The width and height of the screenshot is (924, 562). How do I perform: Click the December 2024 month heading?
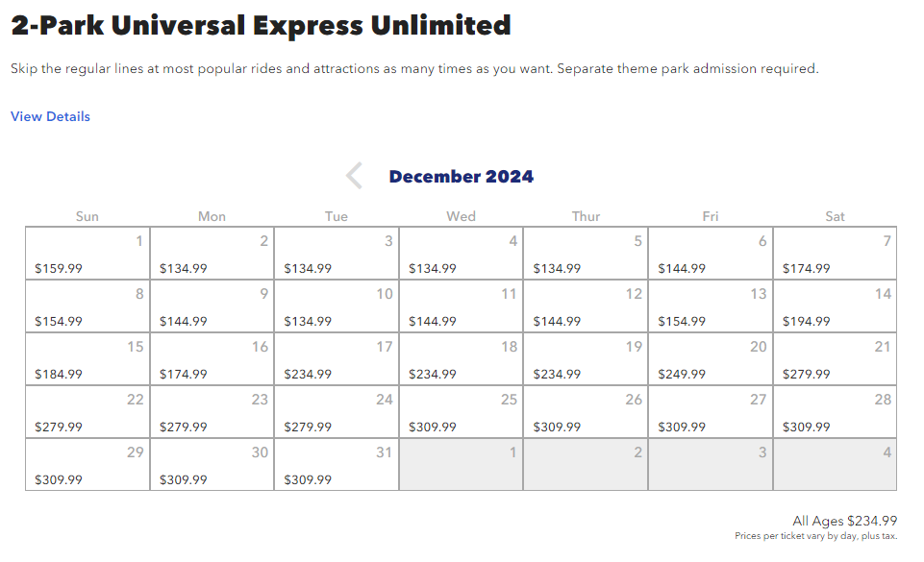461,177
